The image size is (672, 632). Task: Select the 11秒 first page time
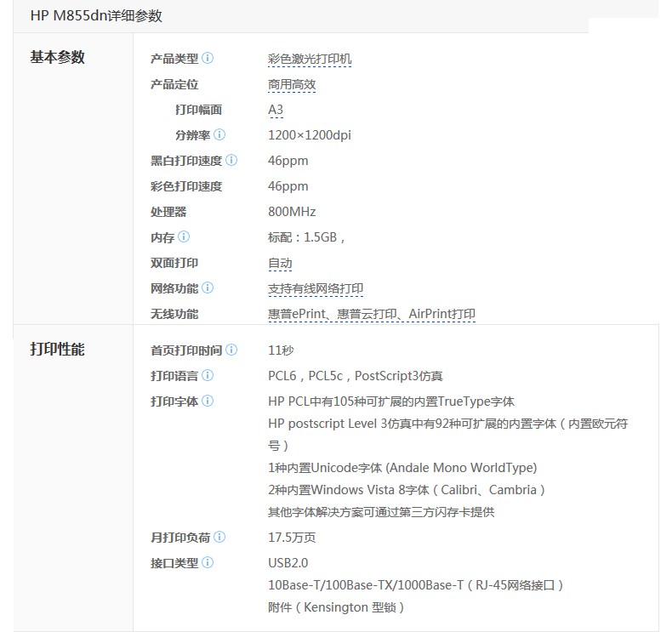coord(281,350)
